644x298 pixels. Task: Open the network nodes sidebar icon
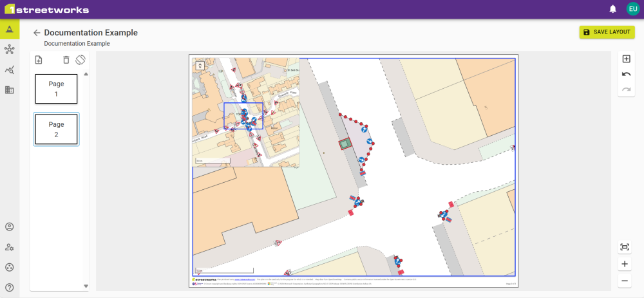pos(9,50)
